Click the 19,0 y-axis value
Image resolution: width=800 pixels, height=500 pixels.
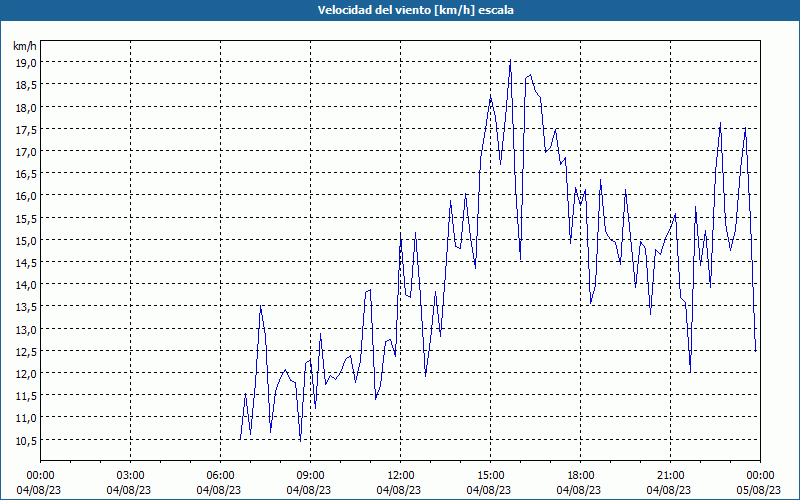[x=26, y=63]
